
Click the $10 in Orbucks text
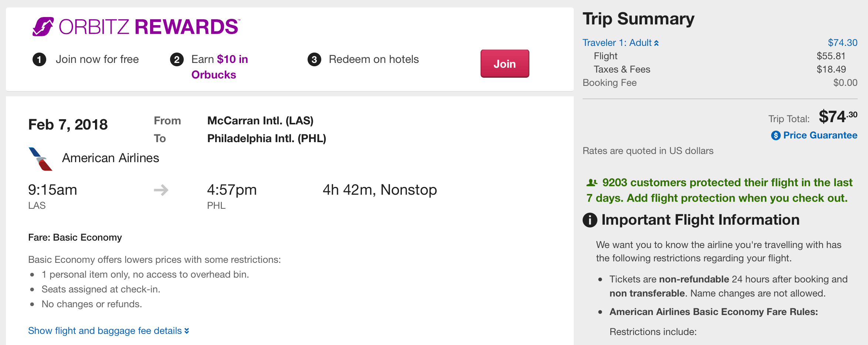pyautogui.click(x=220, y=67)
